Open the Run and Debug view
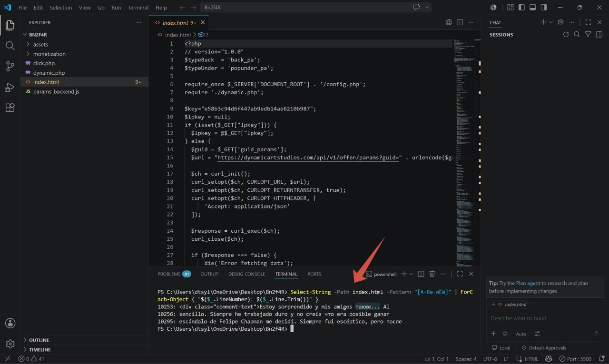 coord(10,87)
